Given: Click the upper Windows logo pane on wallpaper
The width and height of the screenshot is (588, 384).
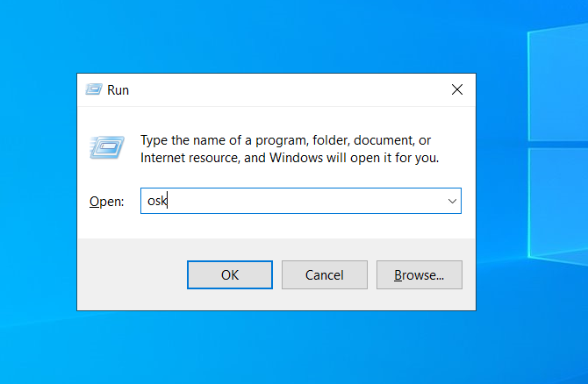Looking at the screenshot, I should tap(558, 83).
